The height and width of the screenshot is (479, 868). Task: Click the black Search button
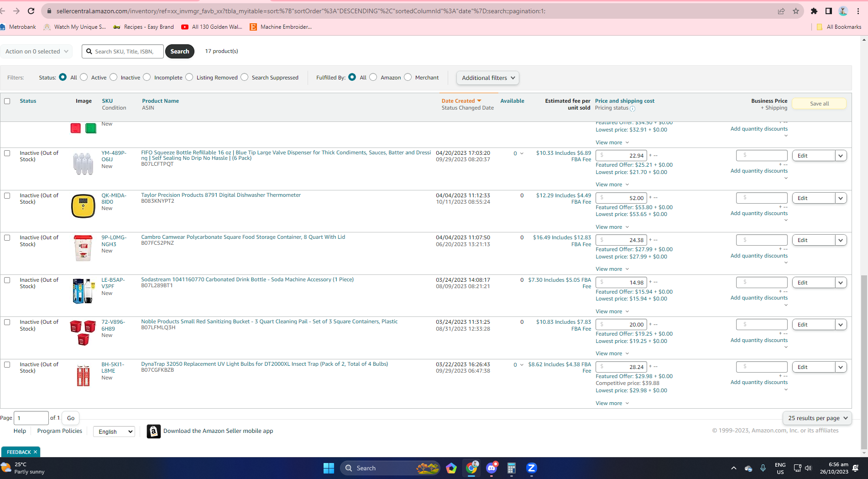pos(180,51)
